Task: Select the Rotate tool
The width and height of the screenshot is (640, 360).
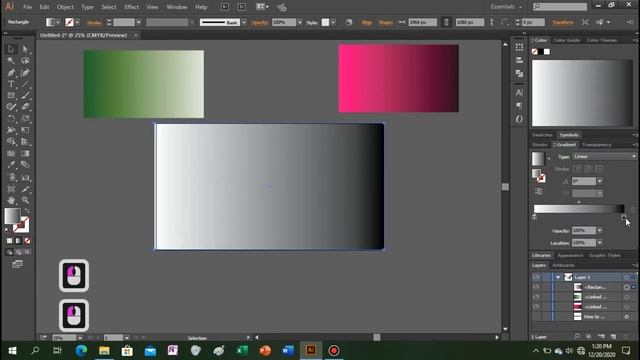Action: coord(11,119)
